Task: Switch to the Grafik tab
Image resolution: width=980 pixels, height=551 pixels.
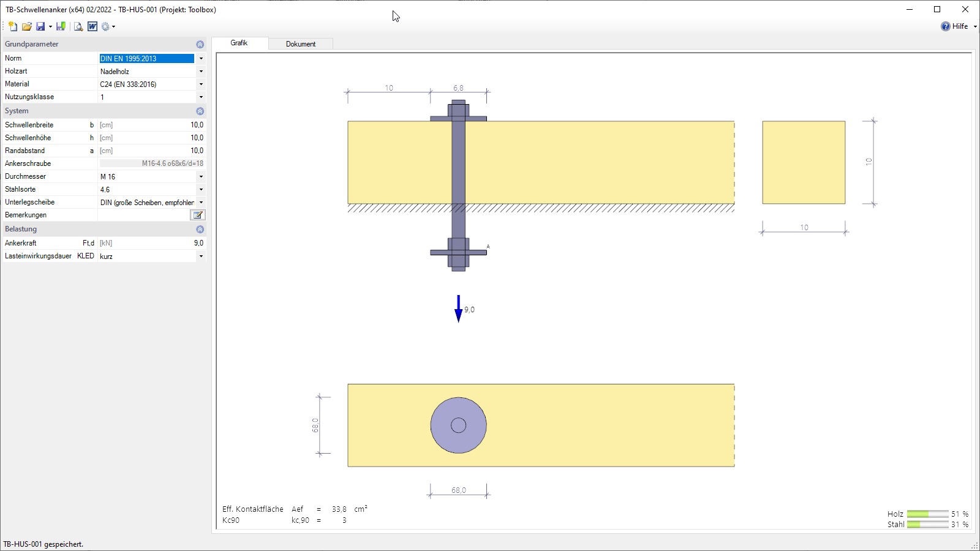Action: point(239,43)
